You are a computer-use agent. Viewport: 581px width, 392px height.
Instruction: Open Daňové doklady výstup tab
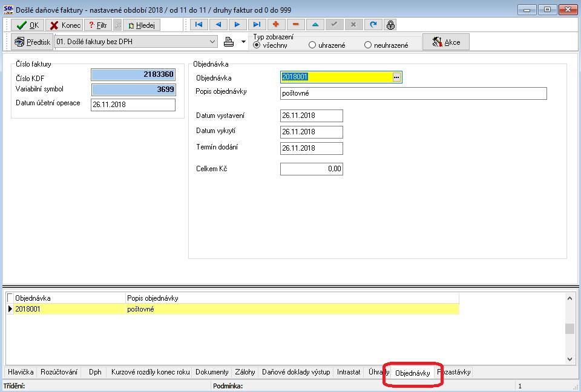point(296,371)
